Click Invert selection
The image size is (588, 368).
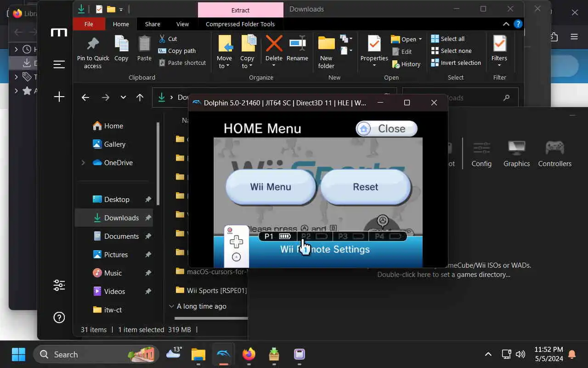click(x=456, y=63)
